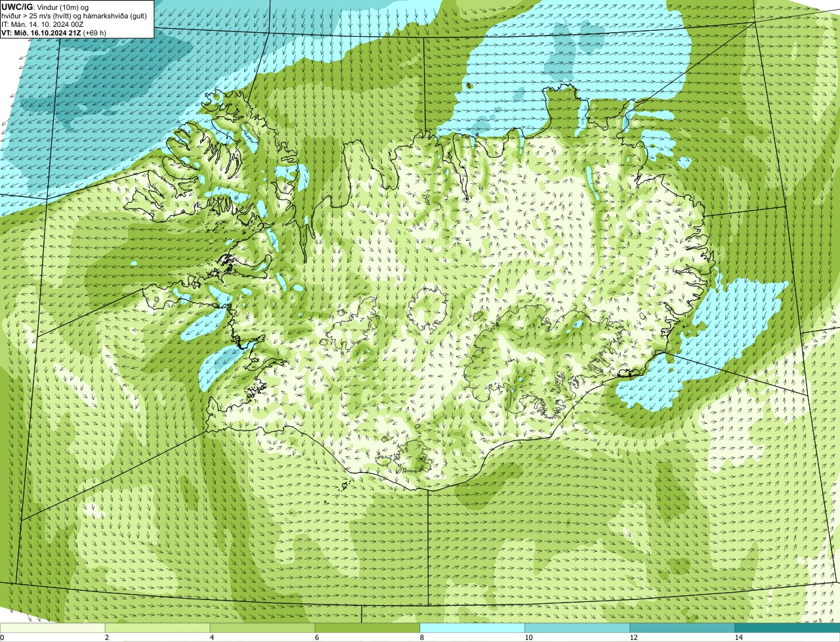Click the title text 'UWC/IG: Vindur (10m) og'
Viewport: 840px width, 642px height.
(x=45, y=7)
